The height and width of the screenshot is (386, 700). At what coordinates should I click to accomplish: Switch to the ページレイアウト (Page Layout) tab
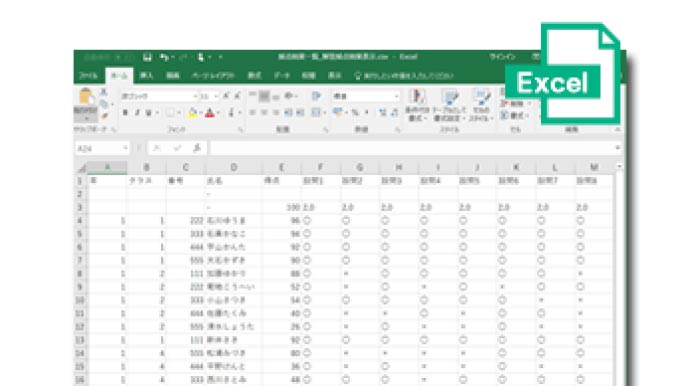coord(213,76)
